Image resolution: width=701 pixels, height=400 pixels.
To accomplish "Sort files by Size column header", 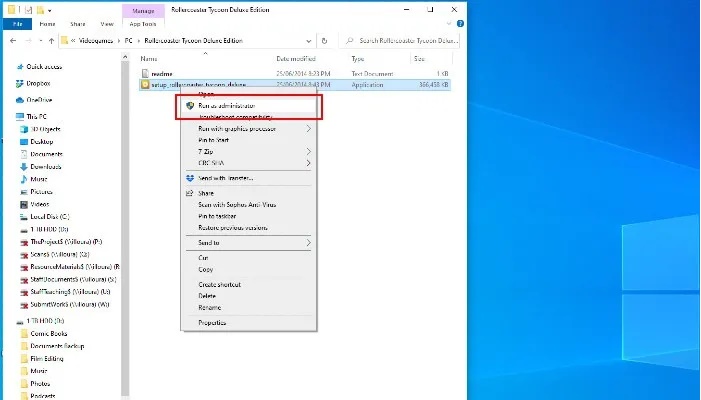I will (419, 59).
